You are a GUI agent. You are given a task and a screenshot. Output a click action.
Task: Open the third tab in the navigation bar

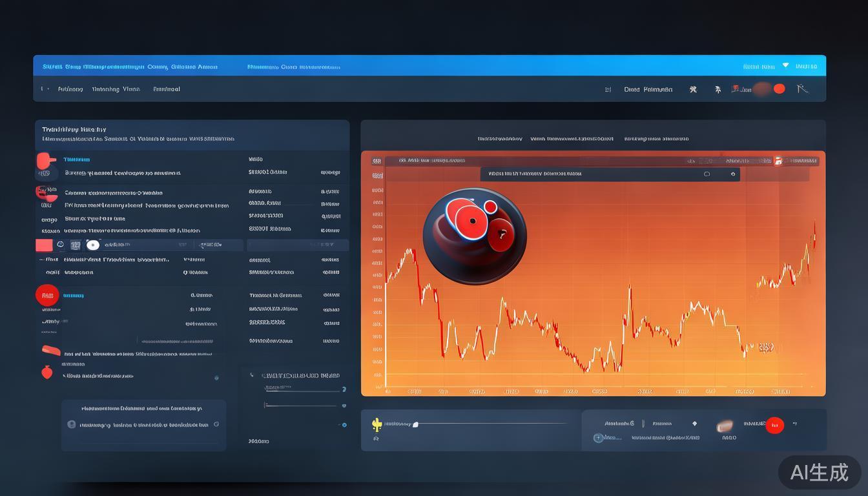pos(167,89)
